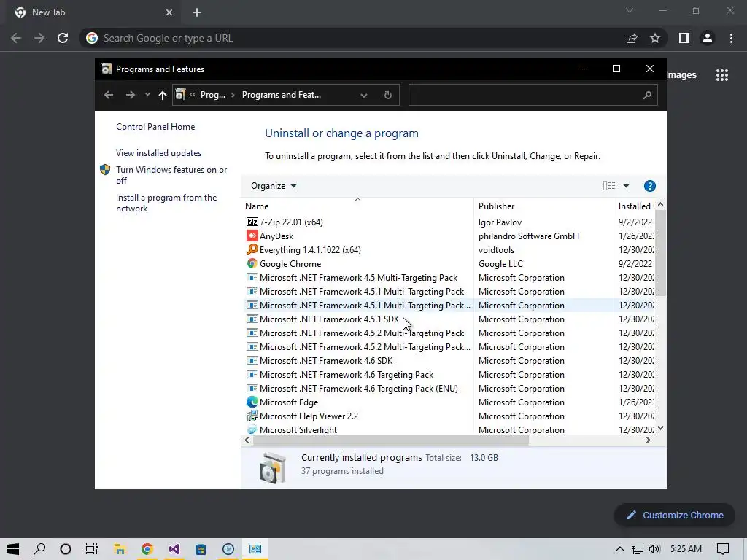
Task: Sort by Installed On column header
Action: 635,206
